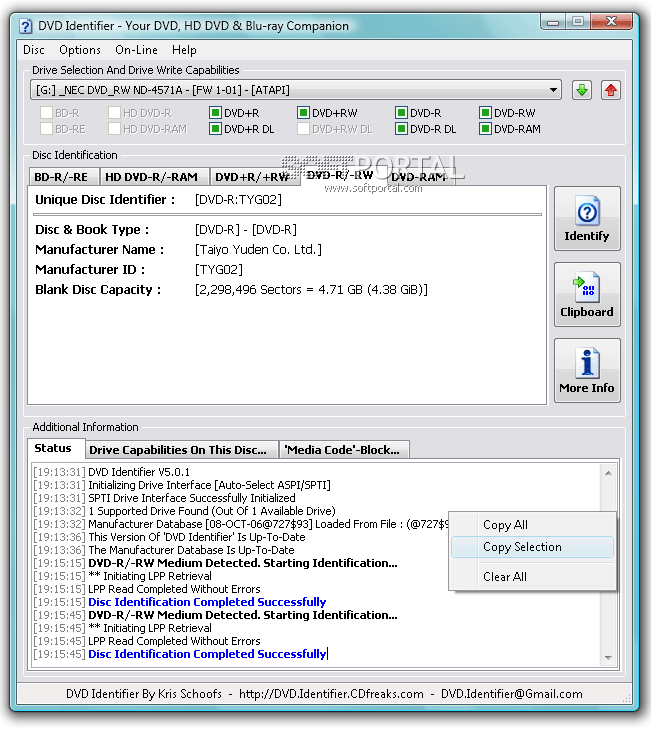Click log line '1 Supported Drive Found'
The height and width of the screenshot is (729, 651).
212,511
